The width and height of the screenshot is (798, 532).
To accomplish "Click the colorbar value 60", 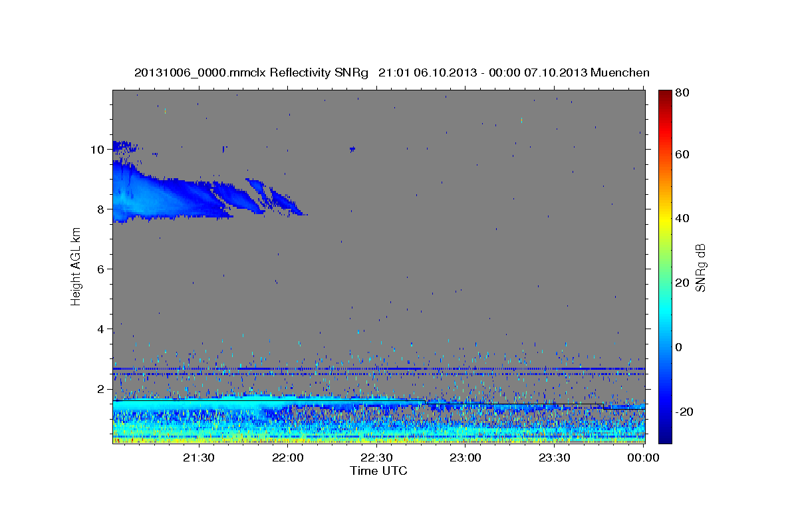I will (x=684, y=154).
